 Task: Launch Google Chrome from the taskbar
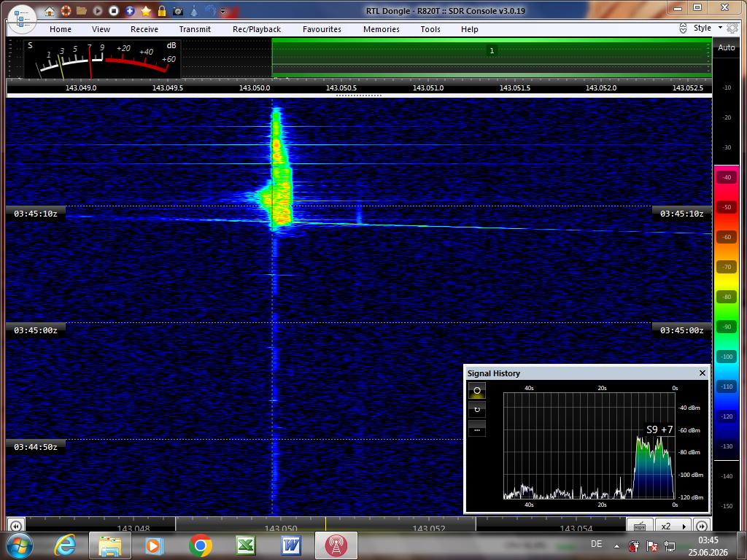(201, 545)
